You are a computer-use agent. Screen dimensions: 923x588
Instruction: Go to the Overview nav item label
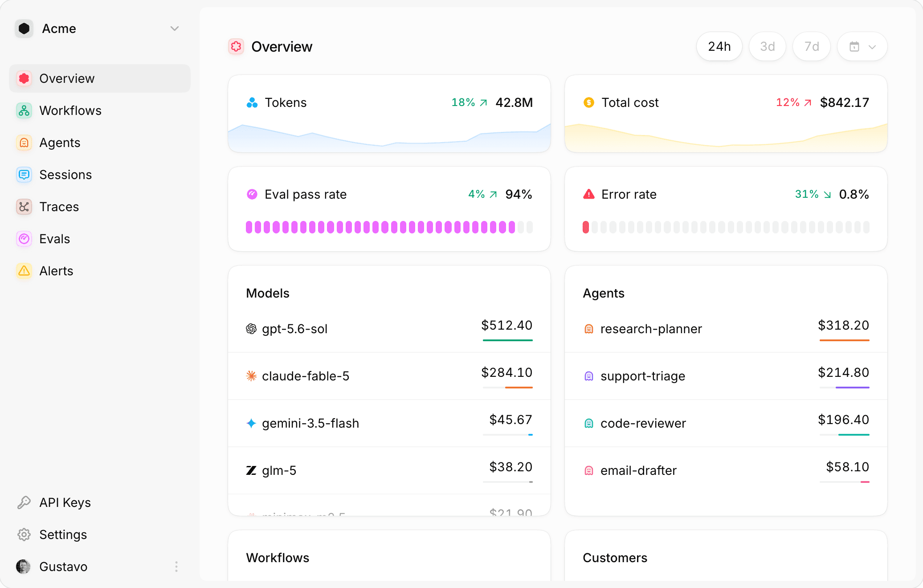(67, 78)
